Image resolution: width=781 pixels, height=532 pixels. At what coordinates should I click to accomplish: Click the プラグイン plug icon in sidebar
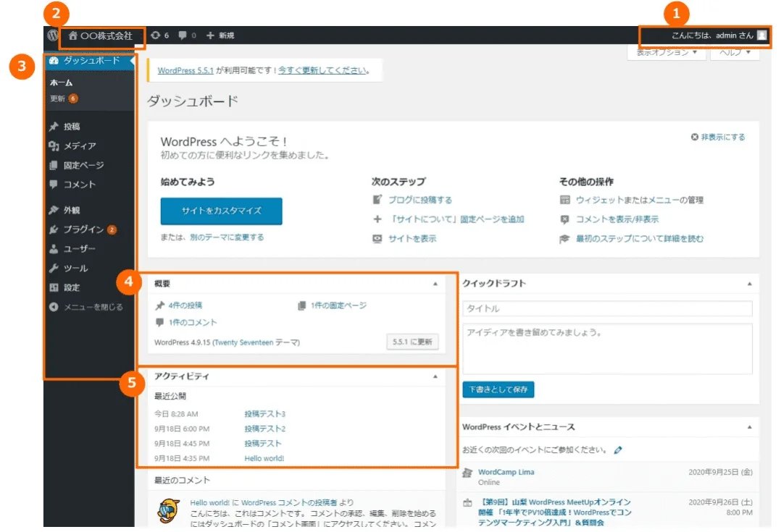[x=54, y=229]
